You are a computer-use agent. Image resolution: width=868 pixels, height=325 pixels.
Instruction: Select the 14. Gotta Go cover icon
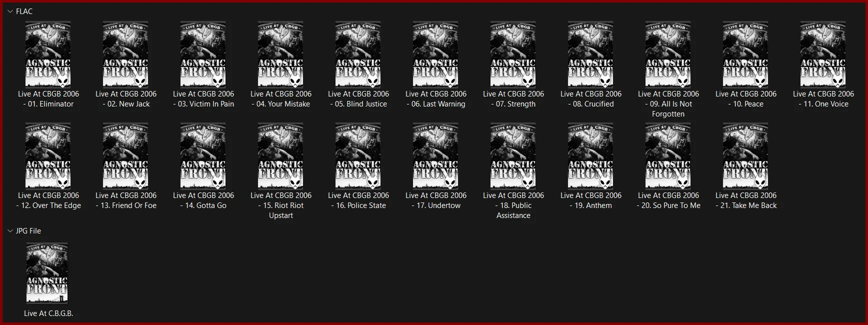coord(203,156)
